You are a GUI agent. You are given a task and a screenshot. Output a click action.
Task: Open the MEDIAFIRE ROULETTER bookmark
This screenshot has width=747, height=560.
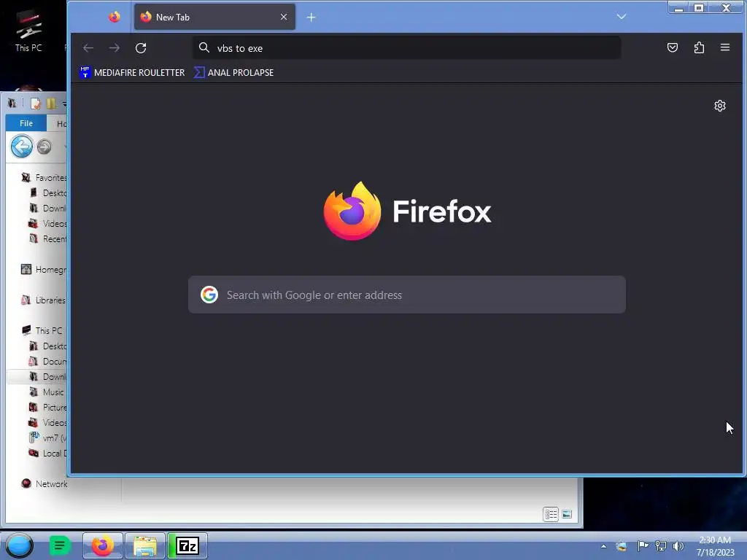point(132,72)
